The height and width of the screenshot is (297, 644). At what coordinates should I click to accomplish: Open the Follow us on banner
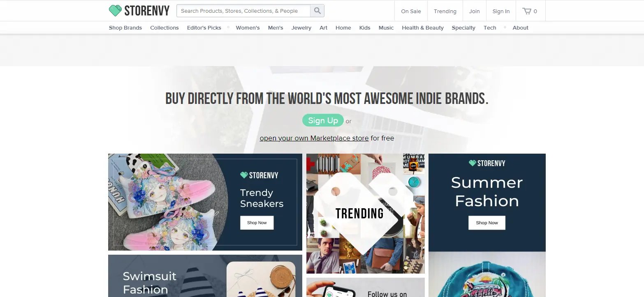click(366, 288)
